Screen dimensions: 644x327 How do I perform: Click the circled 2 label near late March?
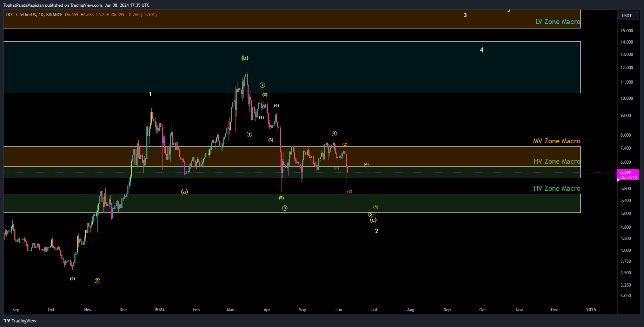(x=262, y=85)
